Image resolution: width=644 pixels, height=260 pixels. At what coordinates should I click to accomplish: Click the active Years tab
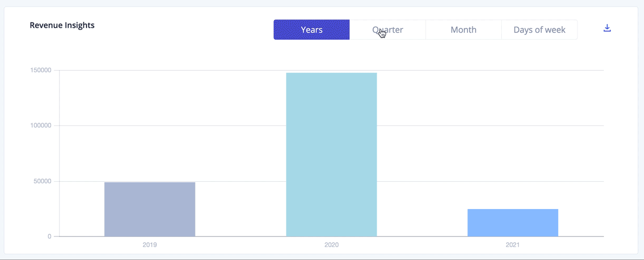tap(311, 29)
